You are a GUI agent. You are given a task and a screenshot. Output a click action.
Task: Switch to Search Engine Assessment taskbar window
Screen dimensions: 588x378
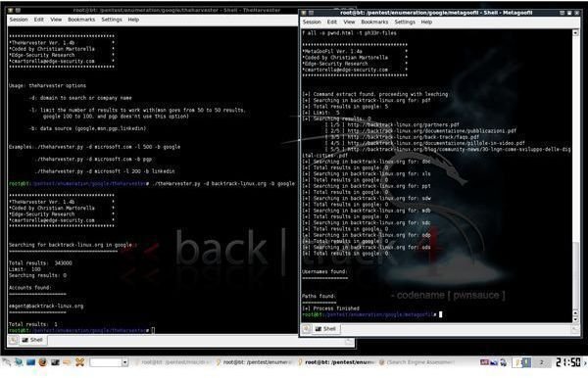[x=416, y=362]
